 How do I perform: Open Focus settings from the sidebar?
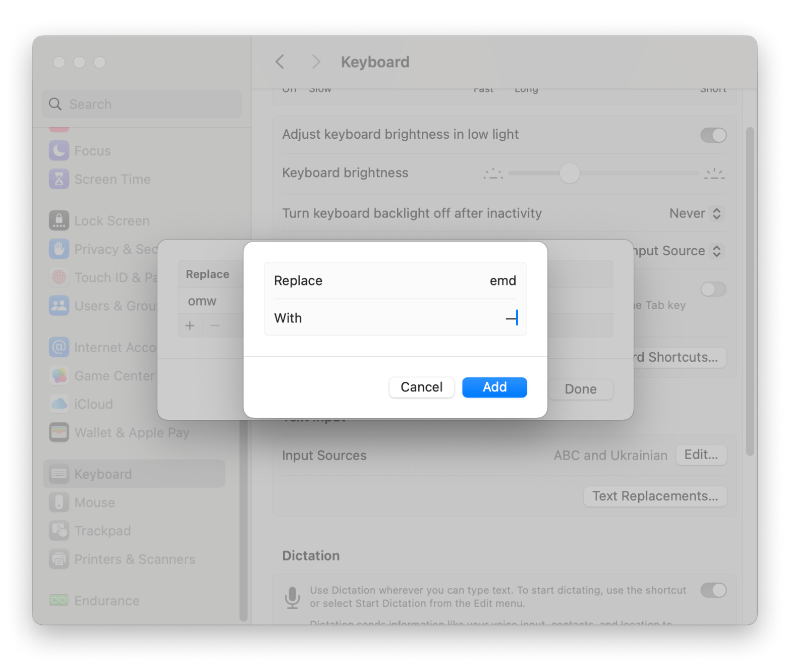[x=92, y=150]
